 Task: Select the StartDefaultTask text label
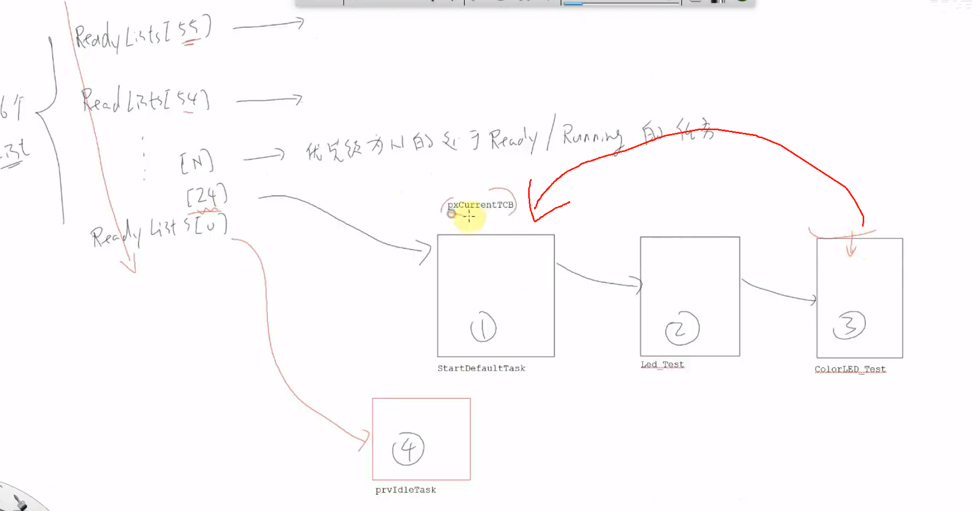coord(481,368)
